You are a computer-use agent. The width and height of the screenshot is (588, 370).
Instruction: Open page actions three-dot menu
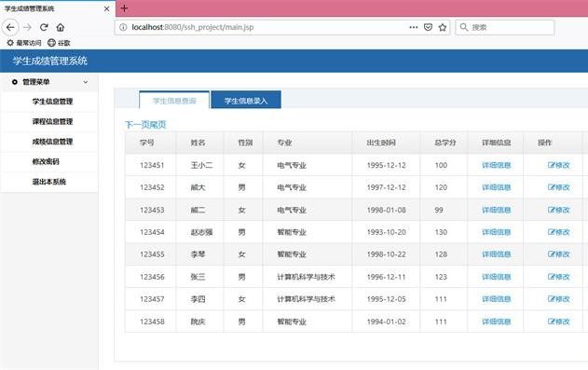(x=413, y=27)
